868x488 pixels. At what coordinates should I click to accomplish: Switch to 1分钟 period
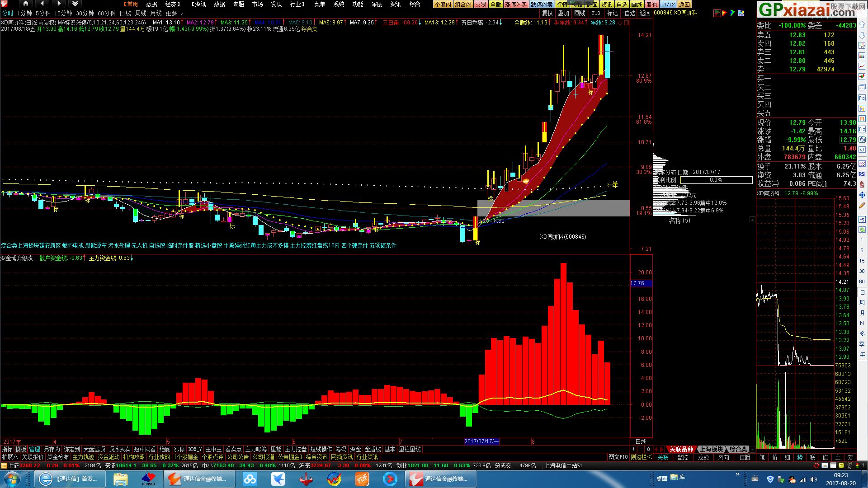click(x=25, y=13)
